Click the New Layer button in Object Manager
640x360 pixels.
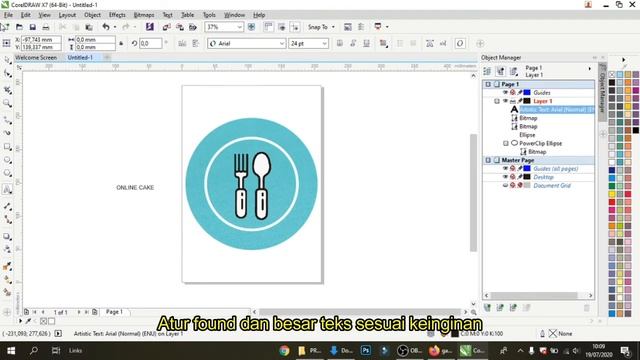point(487,308)
